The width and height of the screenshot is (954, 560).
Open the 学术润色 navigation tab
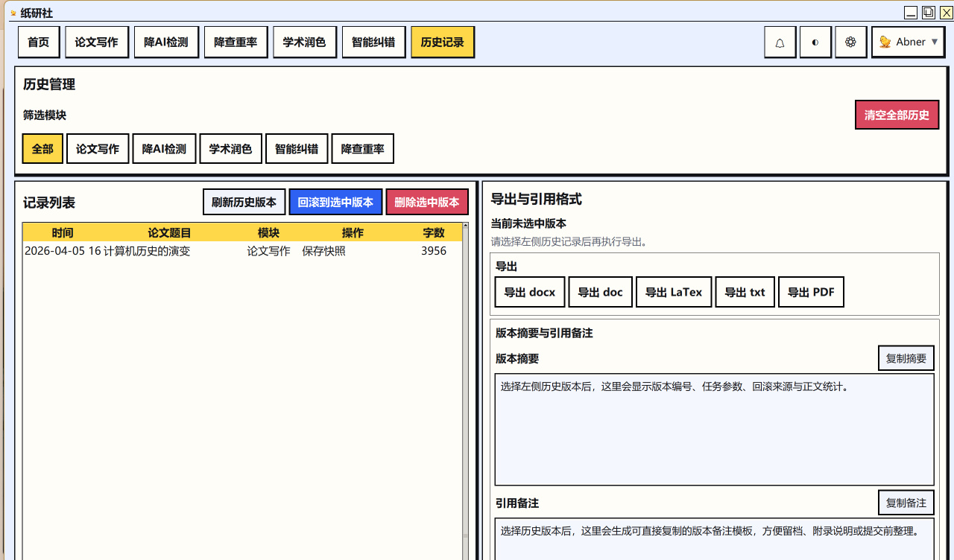tap(304, 42)
